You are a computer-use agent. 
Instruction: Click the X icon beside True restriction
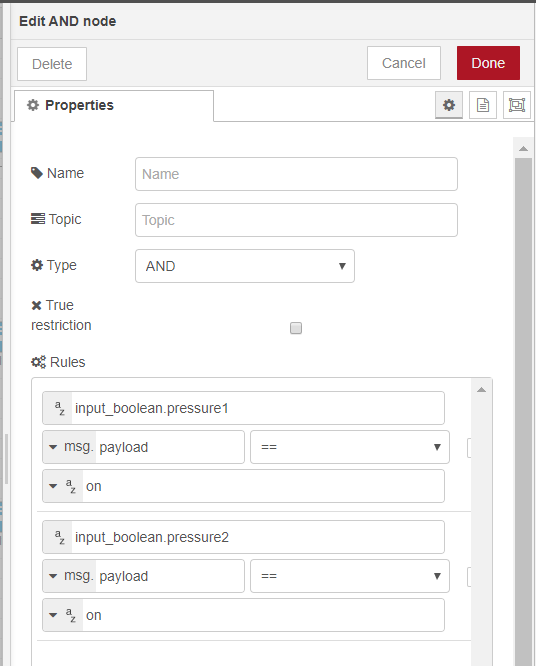(37, 305)
